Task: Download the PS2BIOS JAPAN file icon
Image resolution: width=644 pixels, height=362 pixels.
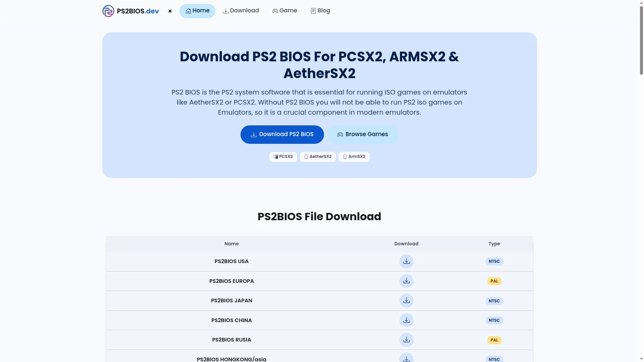Action: (x=406, y=301)
